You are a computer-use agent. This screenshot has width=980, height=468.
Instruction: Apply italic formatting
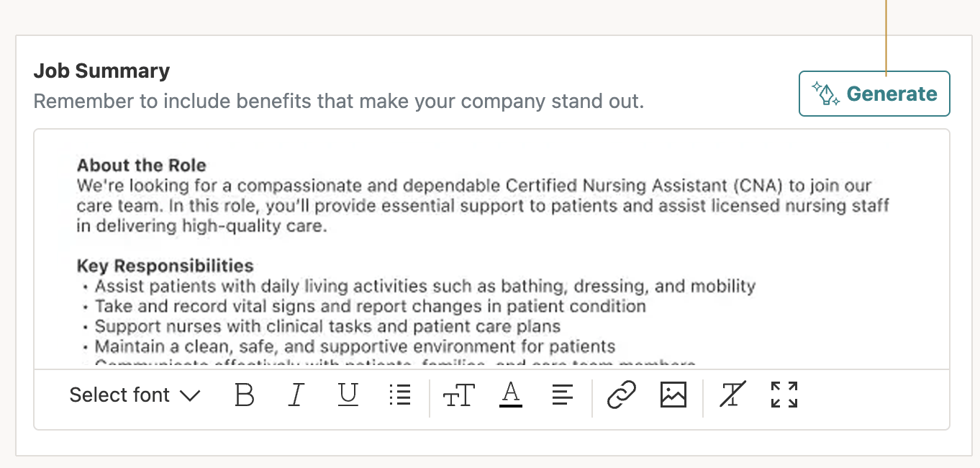tap(296, 395)
